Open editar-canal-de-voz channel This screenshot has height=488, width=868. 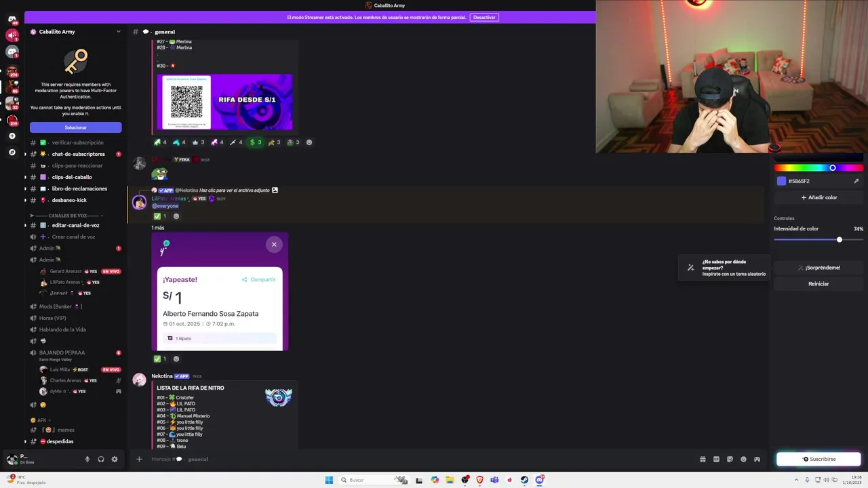(x=76, y=225)
